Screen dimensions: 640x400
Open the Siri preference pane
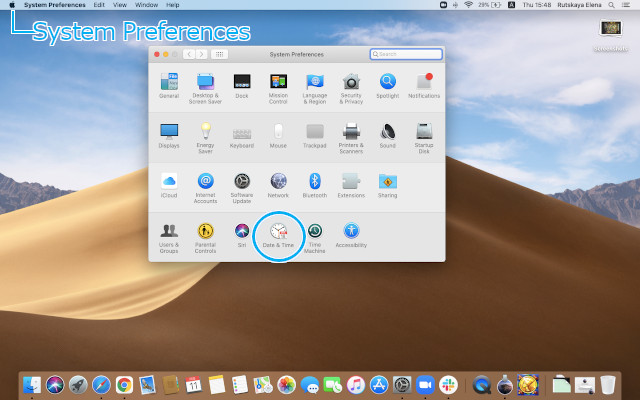(x=242, y=235)
